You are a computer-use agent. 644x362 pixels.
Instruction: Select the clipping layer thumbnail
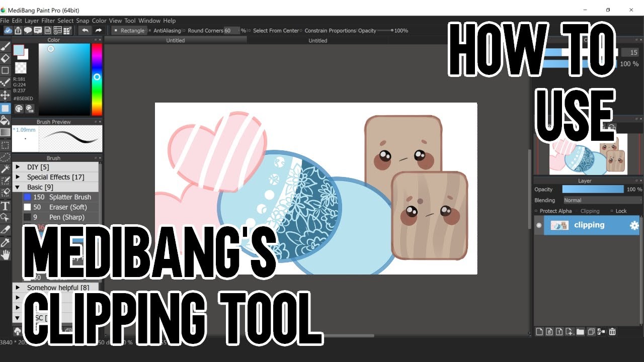(559, 225)
